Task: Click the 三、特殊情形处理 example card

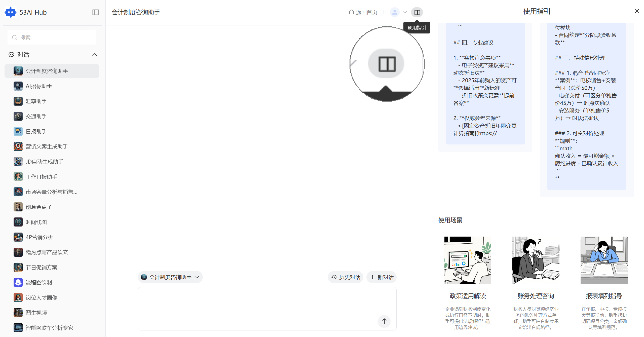Action: 587,106
